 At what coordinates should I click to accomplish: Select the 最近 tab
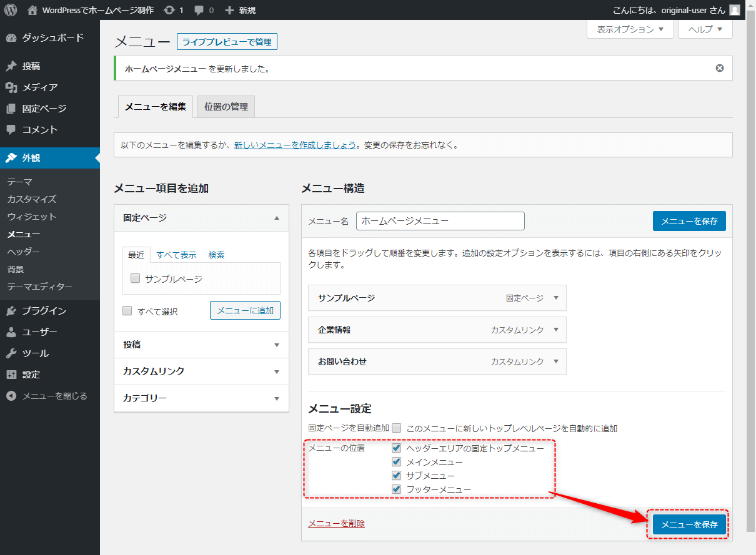(x=136, y=255)
